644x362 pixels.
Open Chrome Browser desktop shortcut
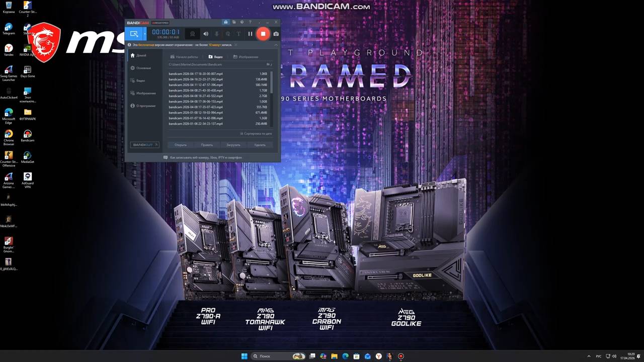pyautogui.click(x=9, y=137)
